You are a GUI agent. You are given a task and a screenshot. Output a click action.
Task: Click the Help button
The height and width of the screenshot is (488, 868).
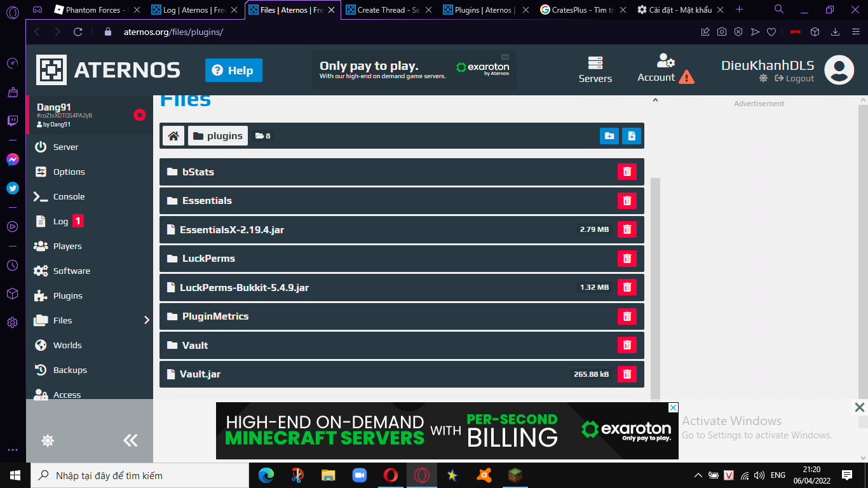[233, 71]
